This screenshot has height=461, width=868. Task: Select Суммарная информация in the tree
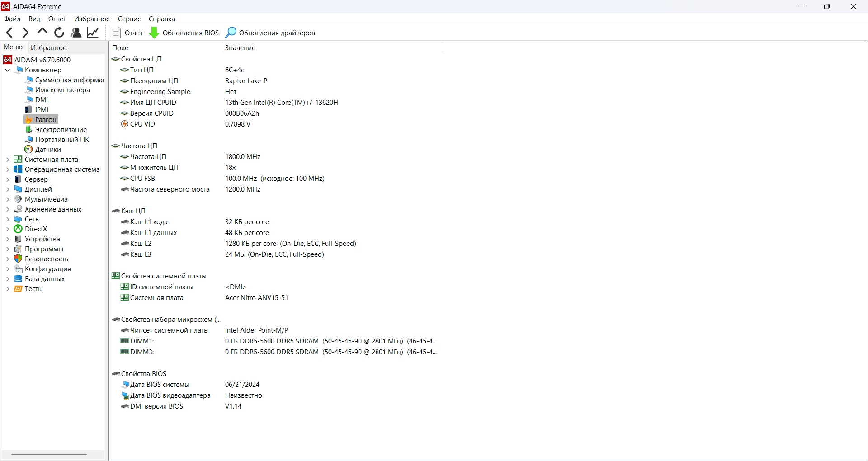(70, 80)
